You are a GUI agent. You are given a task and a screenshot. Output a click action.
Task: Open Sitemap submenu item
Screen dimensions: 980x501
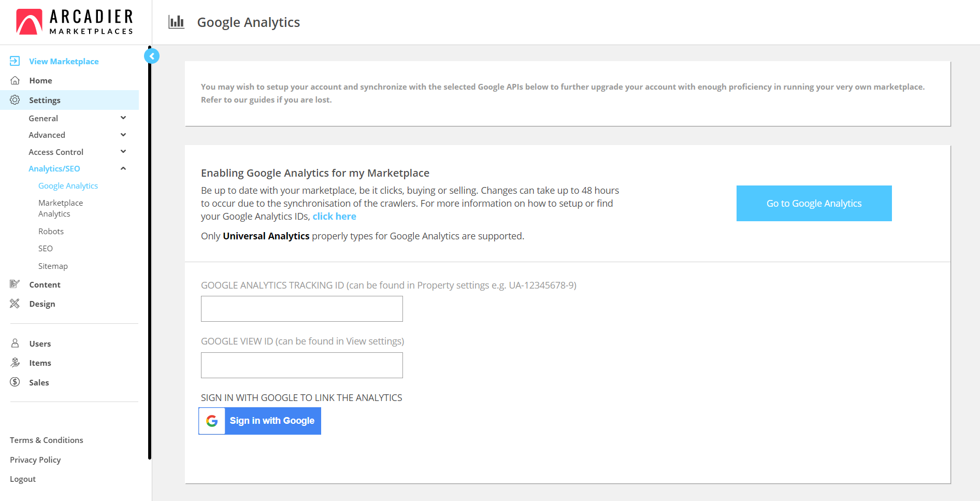tap(53, 266)
